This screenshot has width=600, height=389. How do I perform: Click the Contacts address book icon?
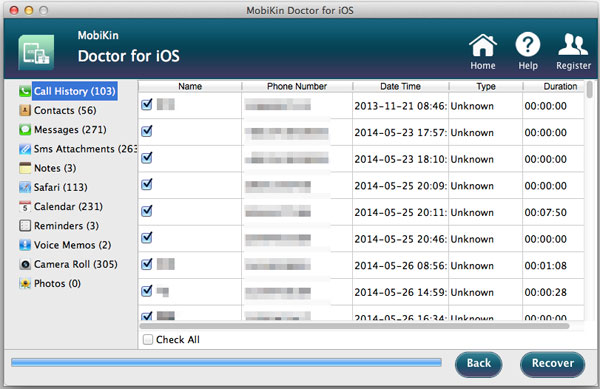(x=25, y=111)
